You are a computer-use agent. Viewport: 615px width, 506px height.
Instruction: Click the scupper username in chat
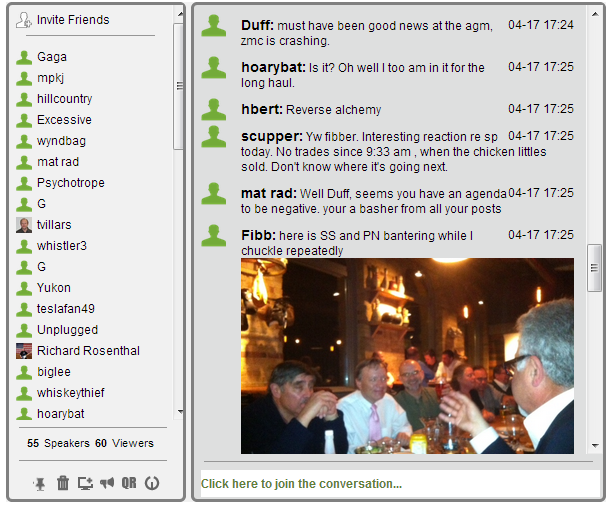271,136
